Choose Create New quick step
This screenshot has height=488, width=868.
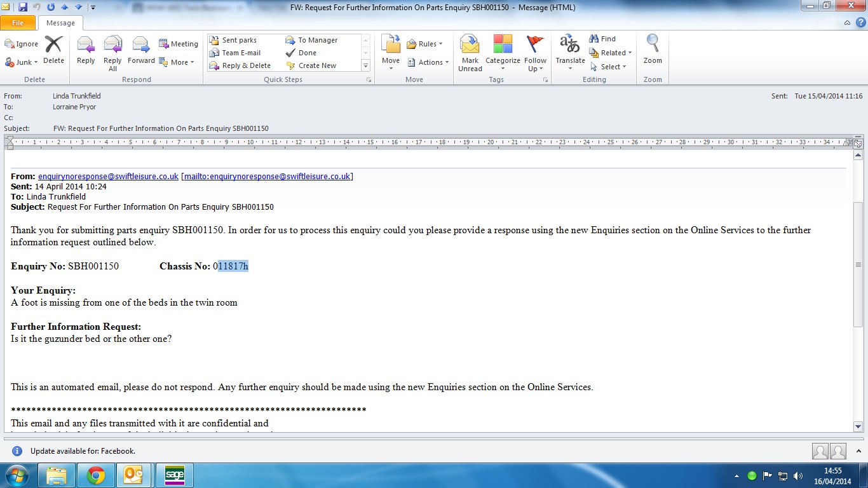[311, 65]
